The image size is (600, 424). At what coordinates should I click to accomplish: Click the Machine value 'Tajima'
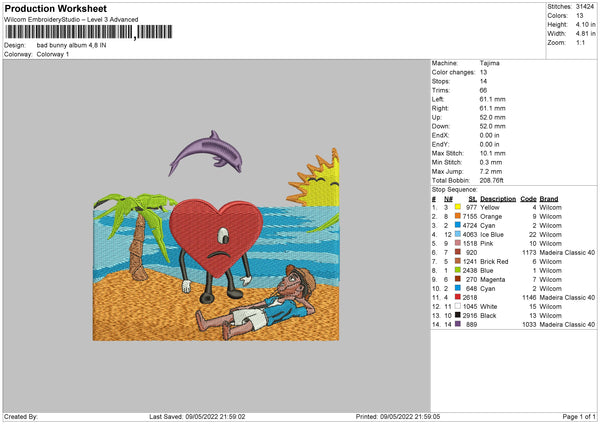[x=489, y=63]
